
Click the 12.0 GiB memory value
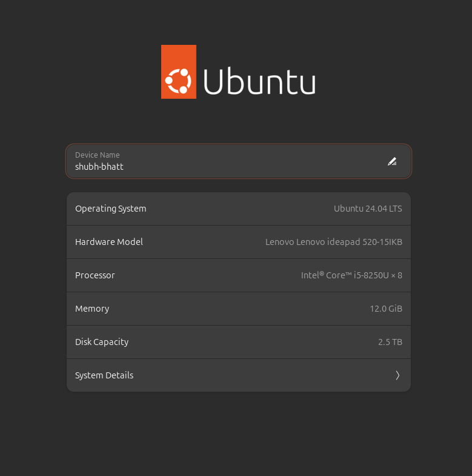(x=386, y=309)
